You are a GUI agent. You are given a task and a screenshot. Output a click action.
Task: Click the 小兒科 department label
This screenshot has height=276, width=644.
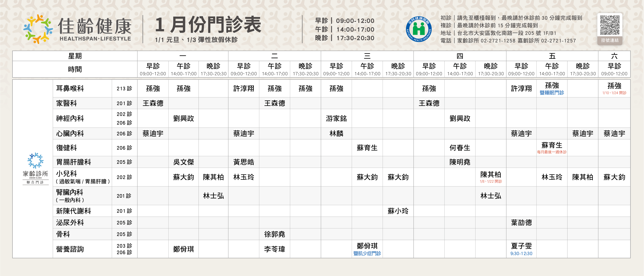pos(67,173)
